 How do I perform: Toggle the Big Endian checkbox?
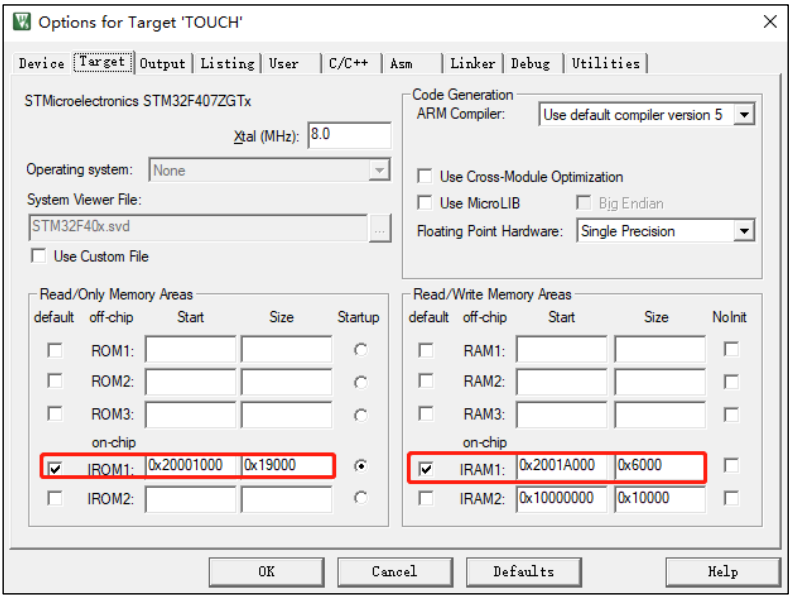click(583, 203)
